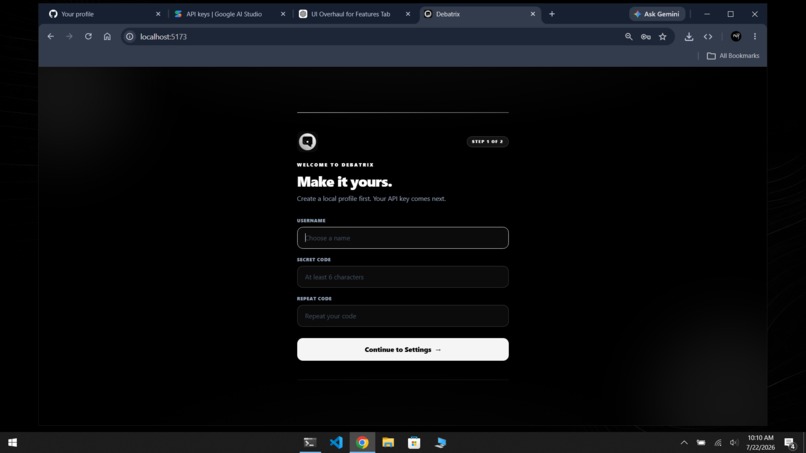Open the Chrome profile avatar
The width and height of the screenshot is (806, 453).
pos(736,37)
